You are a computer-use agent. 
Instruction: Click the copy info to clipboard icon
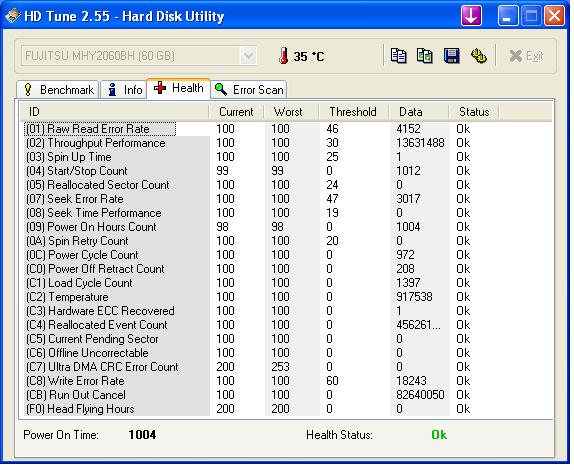click(398, 56)
